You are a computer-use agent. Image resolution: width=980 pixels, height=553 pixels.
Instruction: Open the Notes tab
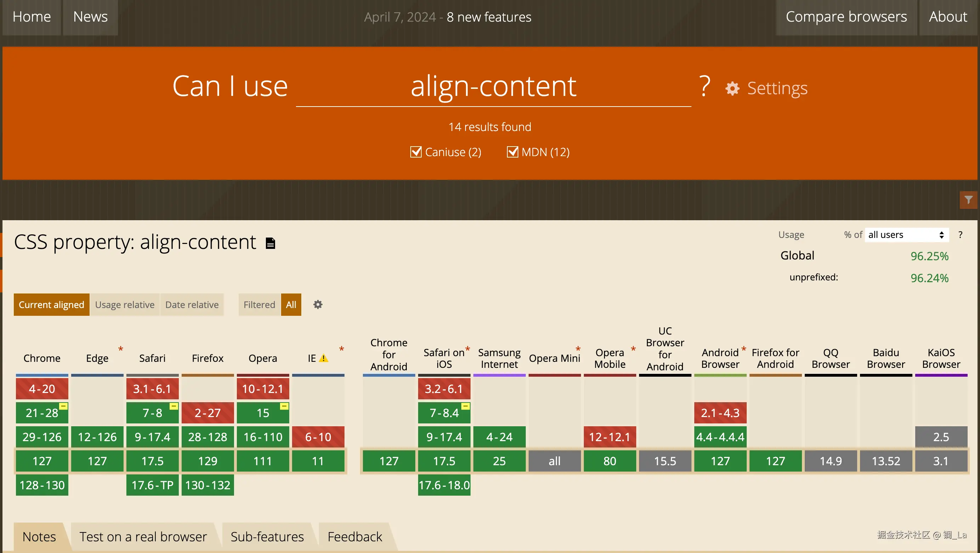pos(39,537)
